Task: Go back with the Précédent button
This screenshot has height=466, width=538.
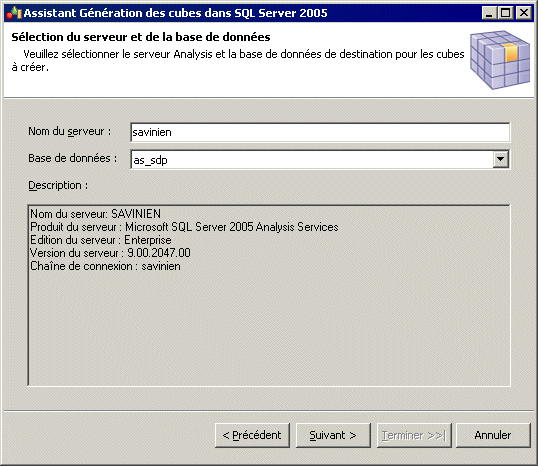Action: pyautogui.click(x=252, y=435)
